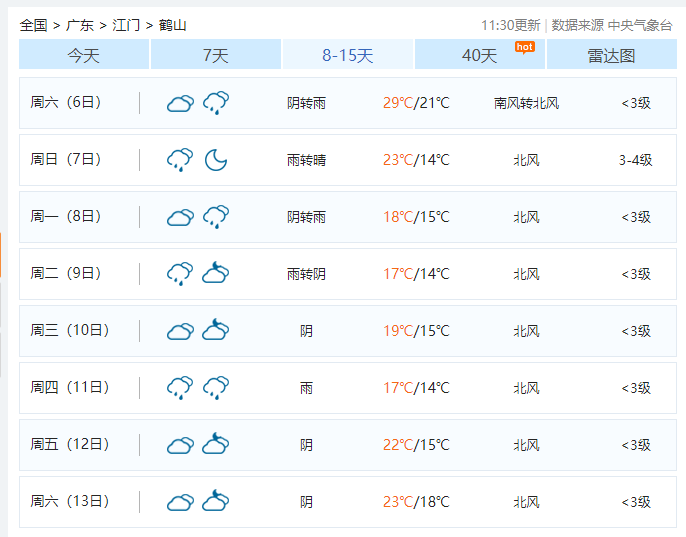Click the 雨转阴 weather description
The height and width of the screenshot is (537, 686).
tap(306, 274)
